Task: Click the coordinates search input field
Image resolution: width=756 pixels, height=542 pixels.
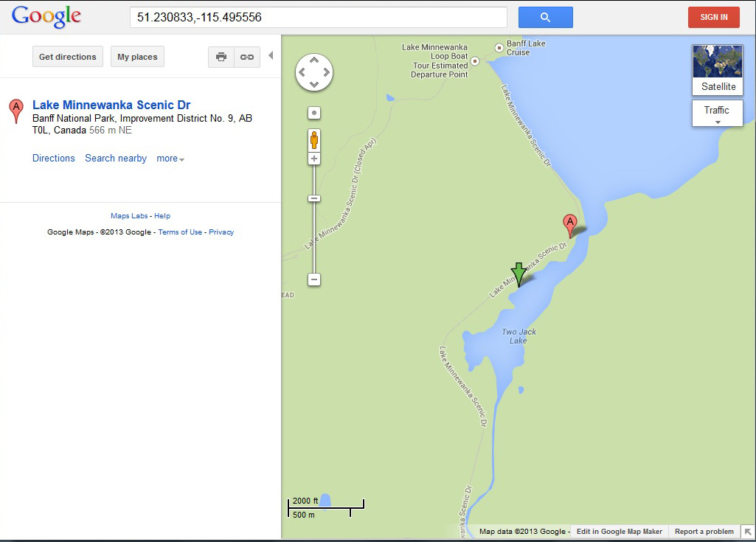Action: click(x=318, y=18)
